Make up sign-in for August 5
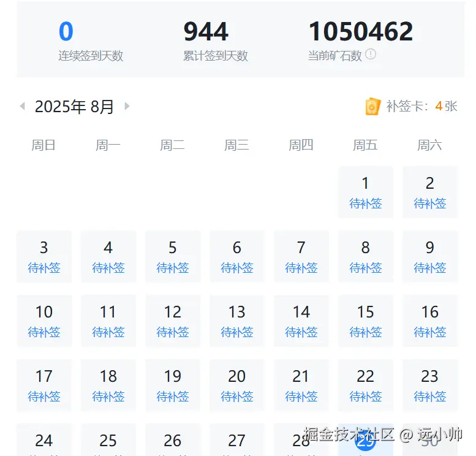The width and height of the screenshot is (476, 456). click(x=172, y=256)
